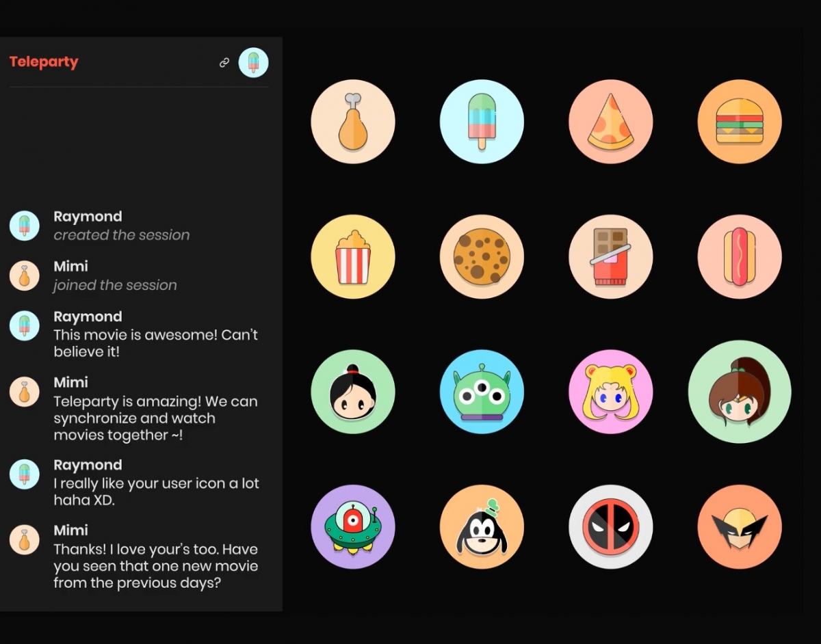
Task: Pick the three-eyed green alien avatar
Action: pyautogui.click(x=482, y=392)
